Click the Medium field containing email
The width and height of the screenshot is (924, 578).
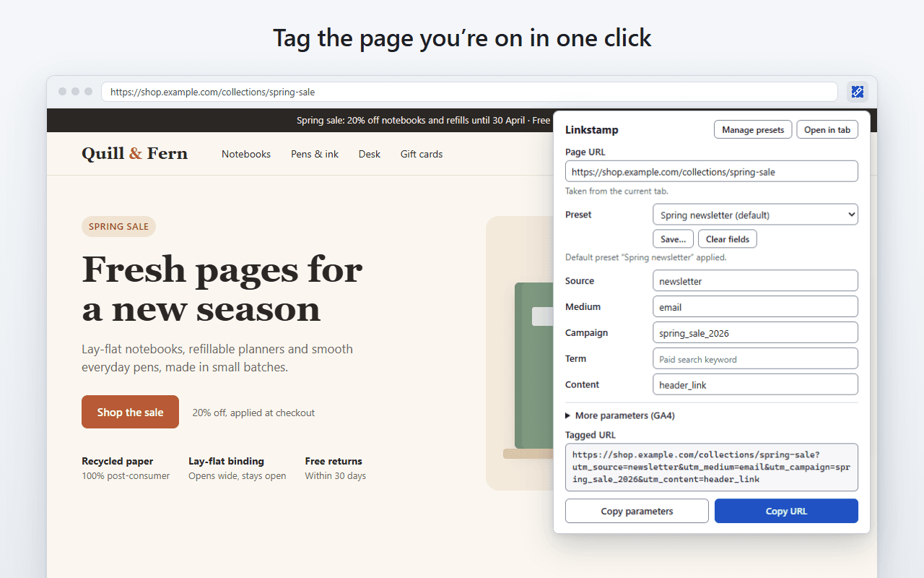point(755,307)
